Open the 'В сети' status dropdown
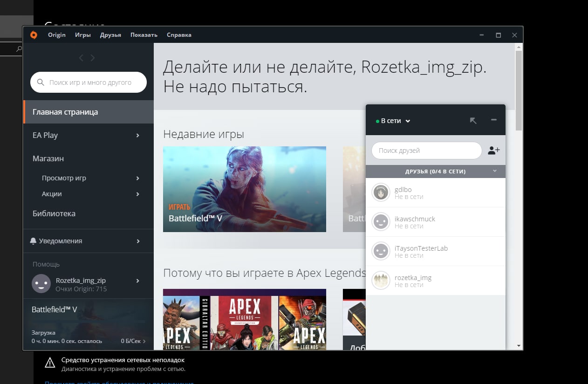This screenshot has height=384, width=588. pyautogui.click(x=393, y=121)
